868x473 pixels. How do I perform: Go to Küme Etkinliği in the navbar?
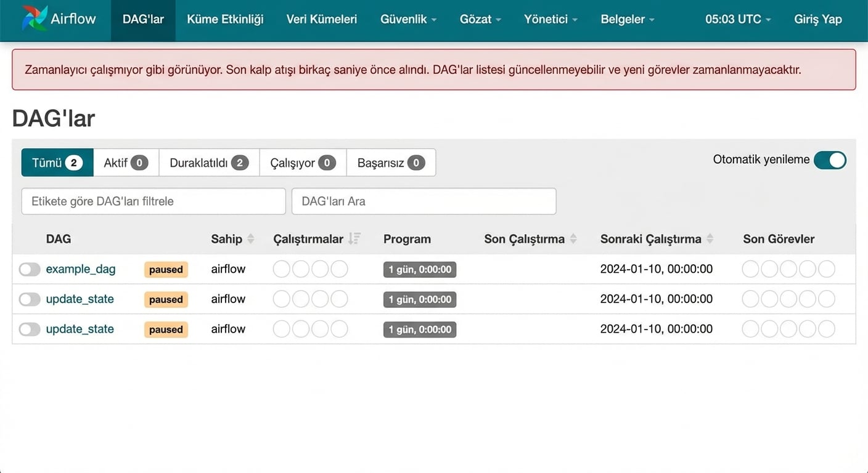pyautogui.click(x=225, y=19)
